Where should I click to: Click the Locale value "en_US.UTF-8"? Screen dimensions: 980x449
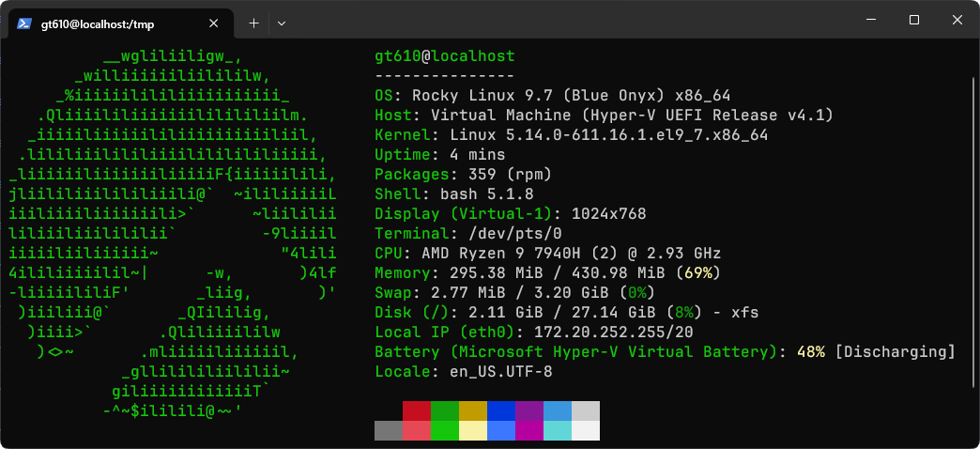[x=500, y=372]
